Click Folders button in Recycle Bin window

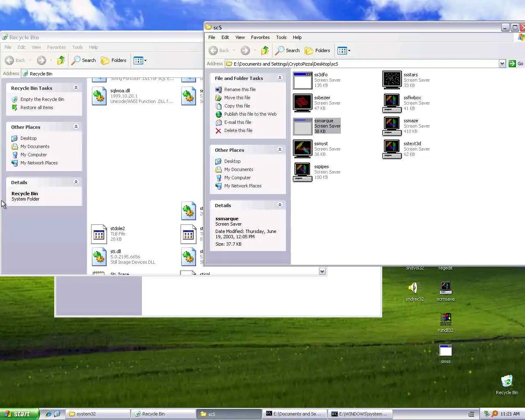pos(114,60)
